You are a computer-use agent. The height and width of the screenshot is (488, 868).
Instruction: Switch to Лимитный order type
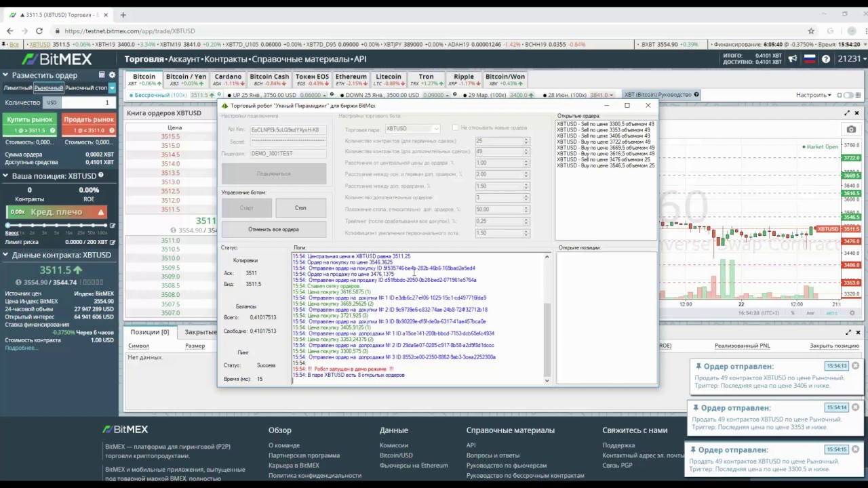[x=18, y=88]
